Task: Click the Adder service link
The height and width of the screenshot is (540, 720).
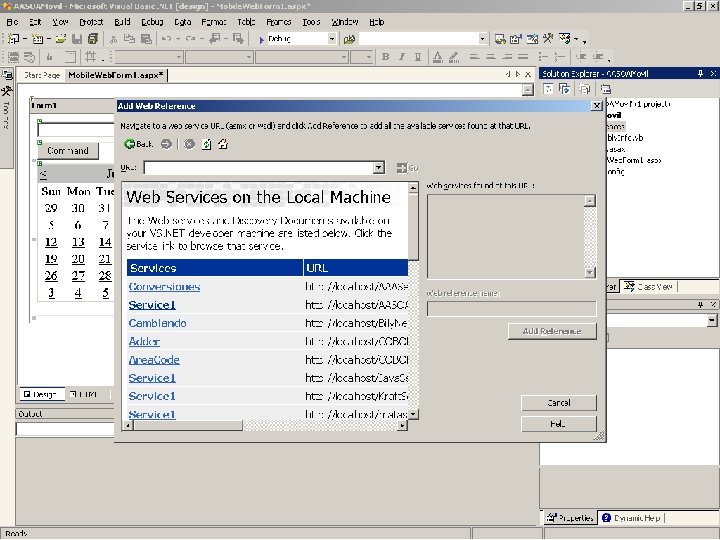Action: (144, 342)
